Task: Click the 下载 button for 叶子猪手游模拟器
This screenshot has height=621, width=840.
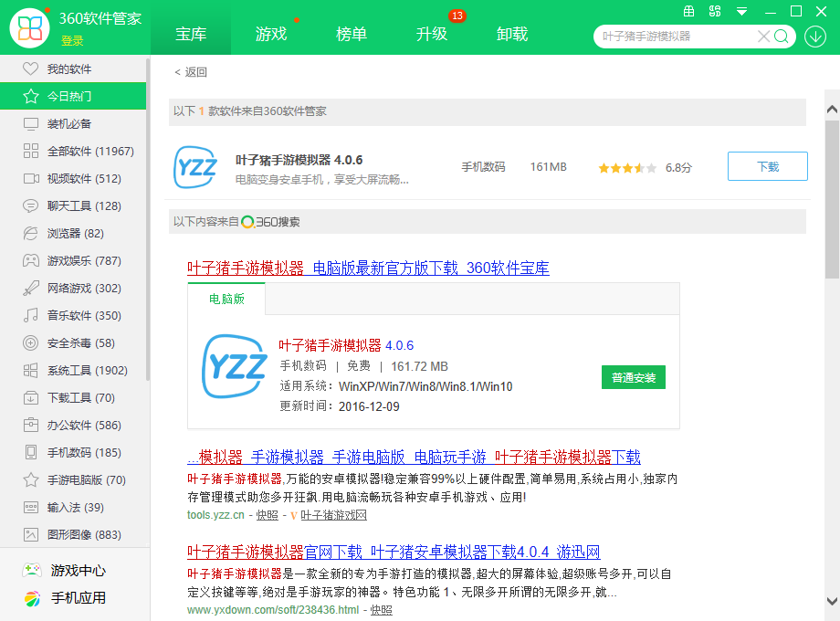Action: point(767,167)
